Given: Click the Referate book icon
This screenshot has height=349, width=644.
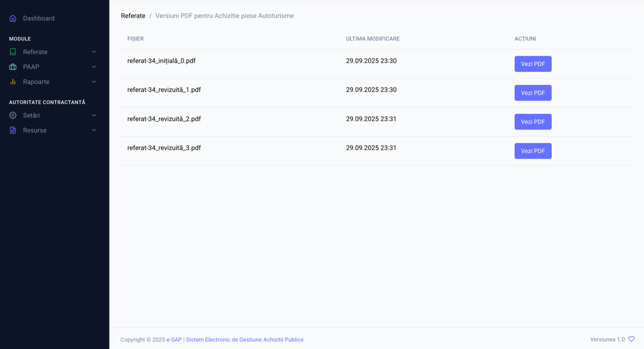Looking at the screenshot, I should pos(13,52).
